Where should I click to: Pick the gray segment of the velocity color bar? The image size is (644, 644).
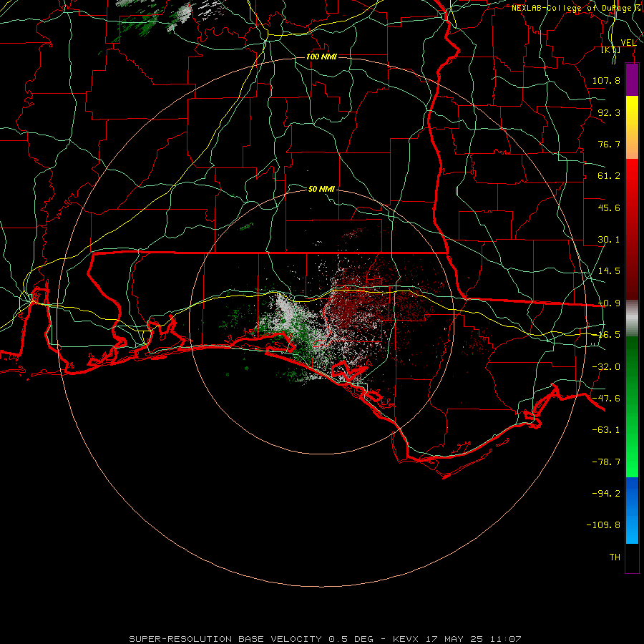632,318
